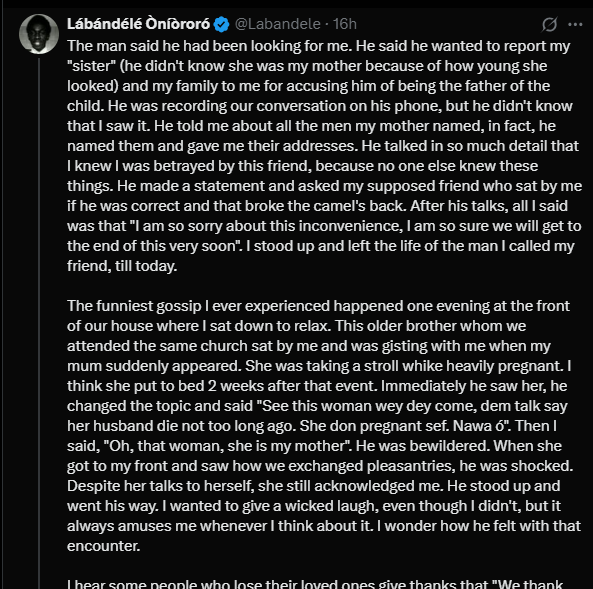Open the Grok explain-post icon
This screenshot has height=589, width=593.
[x=549, y=24]
